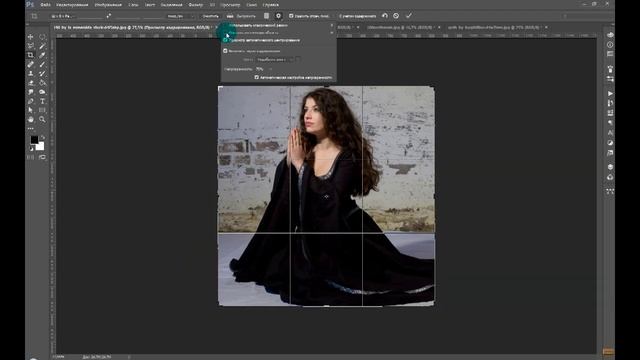Click the crop settings gear icon
The image size is (640, 360).
(278, 16)
